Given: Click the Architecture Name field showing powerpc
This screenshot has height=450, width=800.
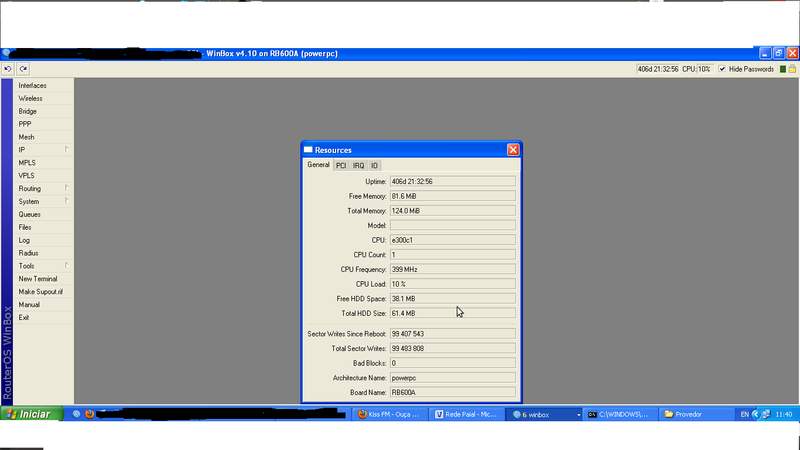Looking at the screenshot, I should pos(453,378).
